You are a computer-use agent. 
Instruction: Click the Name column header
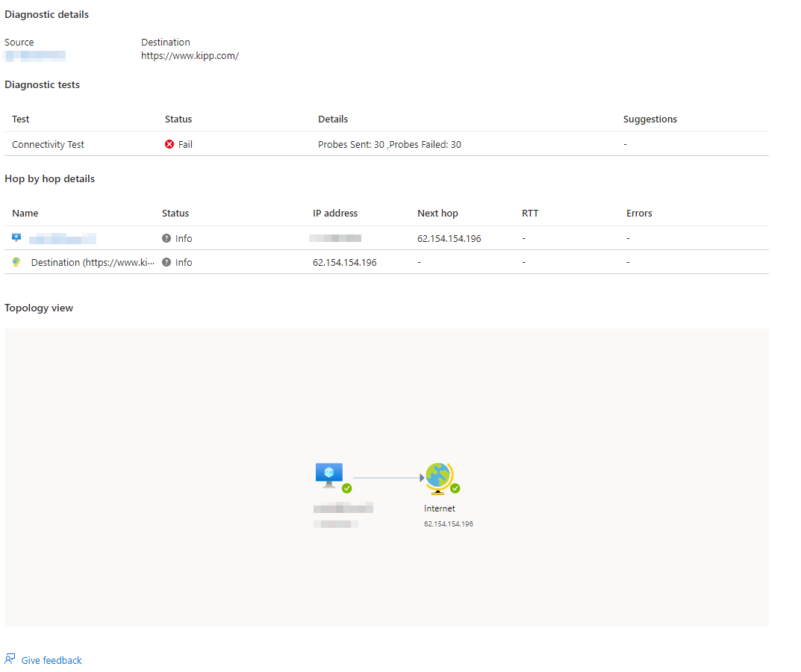click(25, 213)
